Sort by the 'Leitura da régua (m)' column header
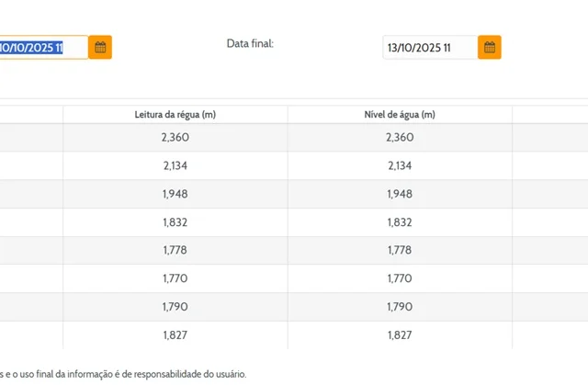Viewport: 588px width, 385px height. coord(175,115)
